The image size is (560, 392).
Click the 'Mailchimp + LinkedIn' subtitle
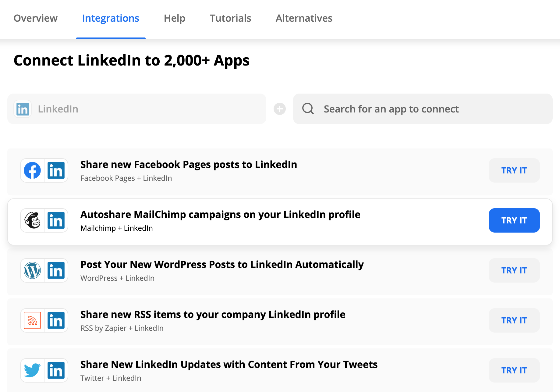[x=117, y=228]
